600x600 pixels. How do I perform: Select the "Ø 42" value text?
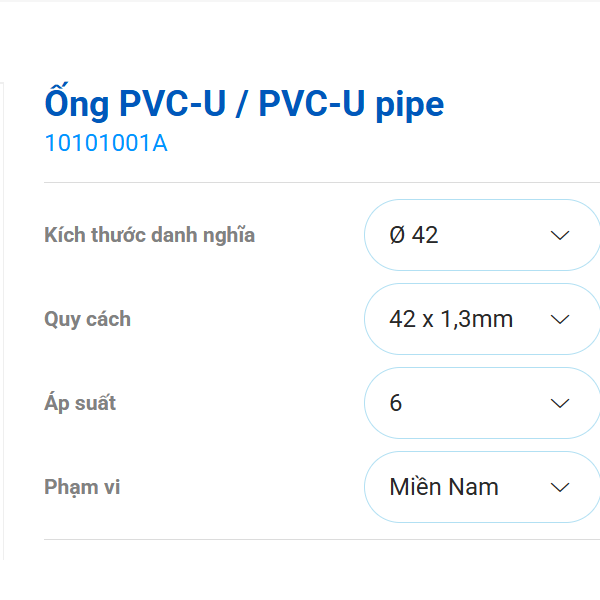coord(414,236)
